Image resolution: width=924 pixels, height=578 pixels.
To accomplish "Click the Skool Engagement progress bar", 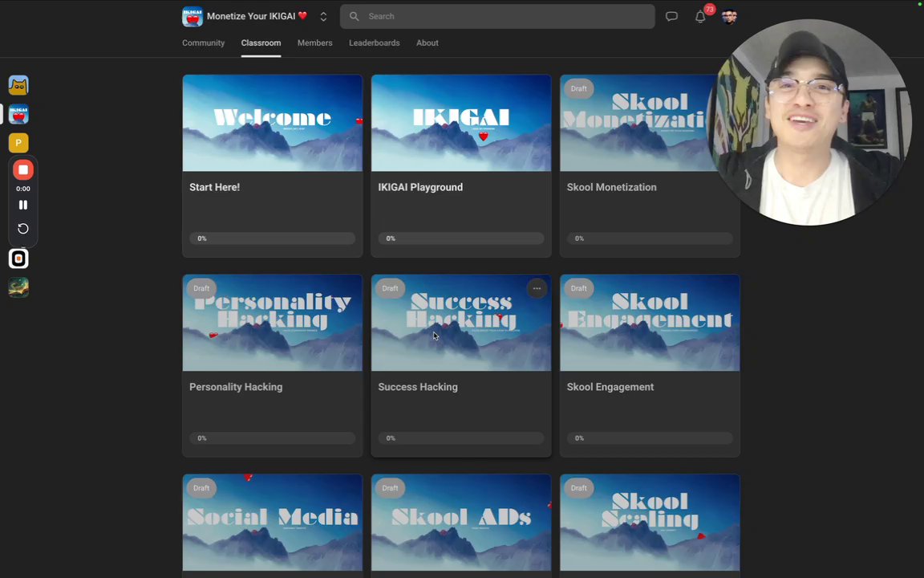I will [650, 438].
